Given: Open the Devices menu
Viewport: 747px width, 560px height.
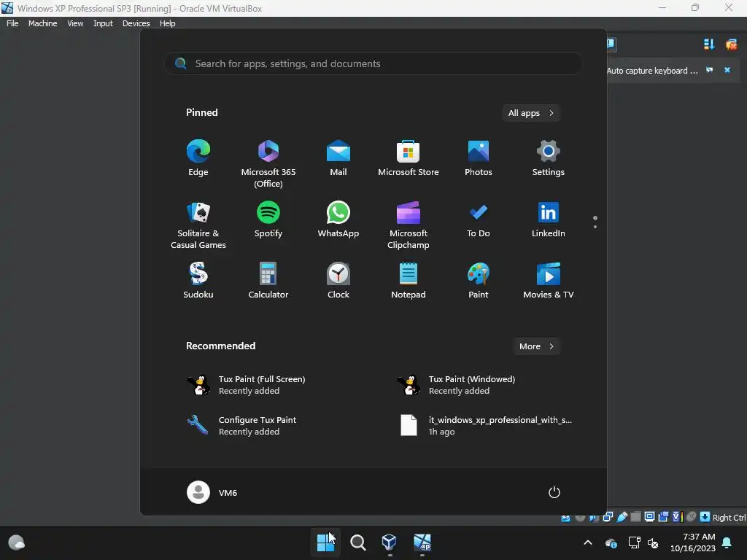Looking at the screenshot, I should click(x=136, y=23).
